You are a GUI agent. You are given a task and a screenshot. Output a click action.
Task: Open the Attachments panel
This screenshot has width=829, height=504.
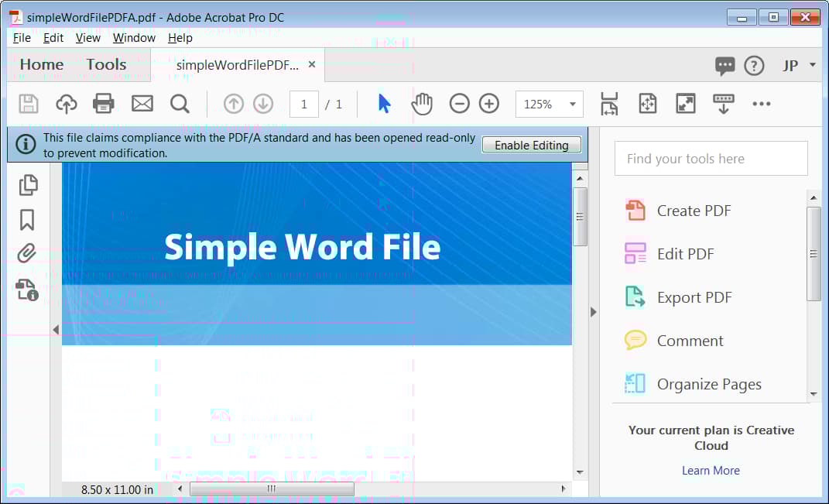pos(28,254)
